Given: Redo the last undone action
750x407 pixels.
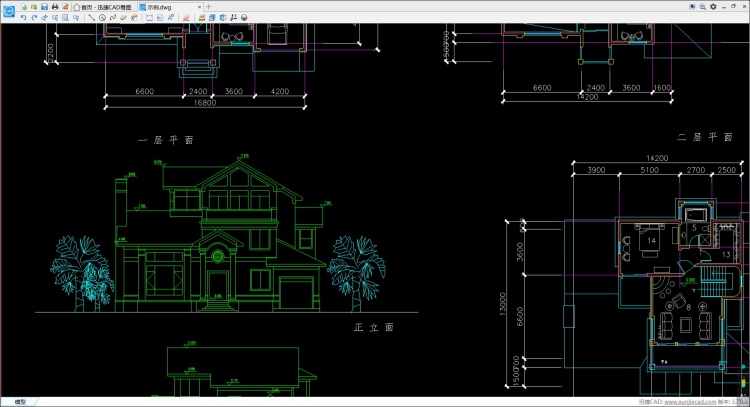Looking at the screenshot, I should 34,18.
